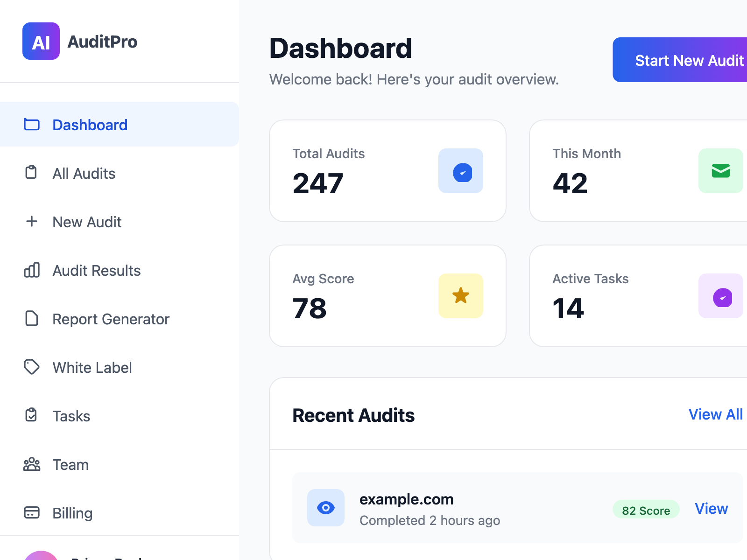
Task: Click the This Month value 42
Action: click(570, 183)
